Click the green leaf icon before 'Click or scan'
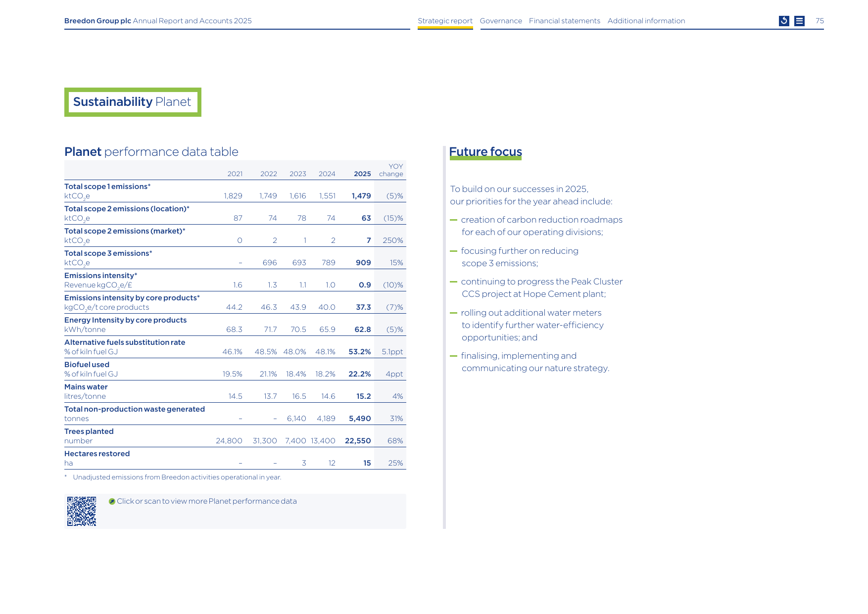The width and height of the screenshot is (868, 614). pyautogui.click(x=112, y=501)
